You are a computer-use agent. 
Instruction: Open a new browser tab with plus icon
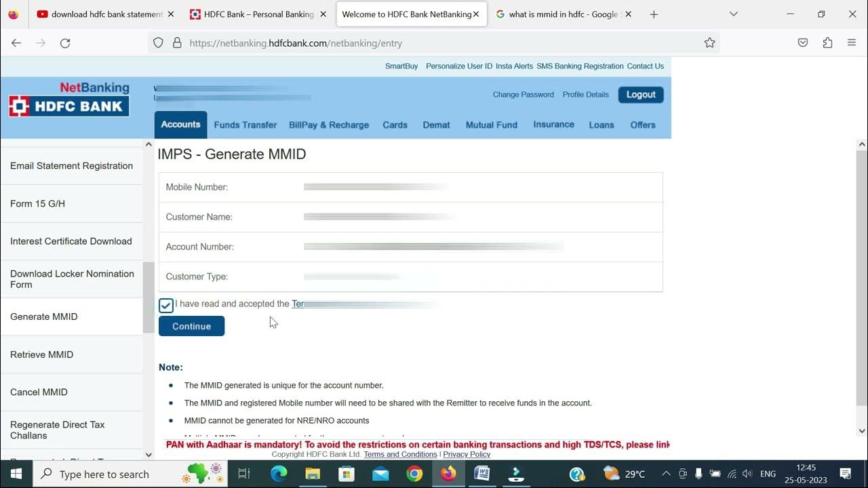click(654, 14)
